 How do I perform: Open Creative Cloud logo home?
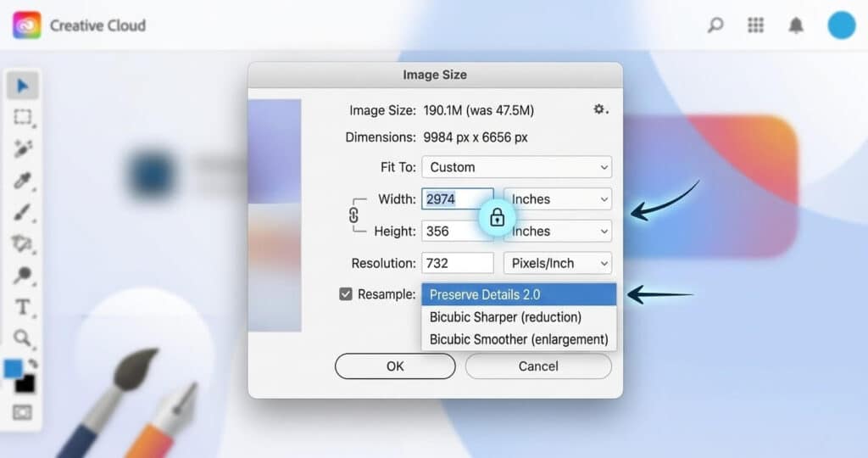26,25
